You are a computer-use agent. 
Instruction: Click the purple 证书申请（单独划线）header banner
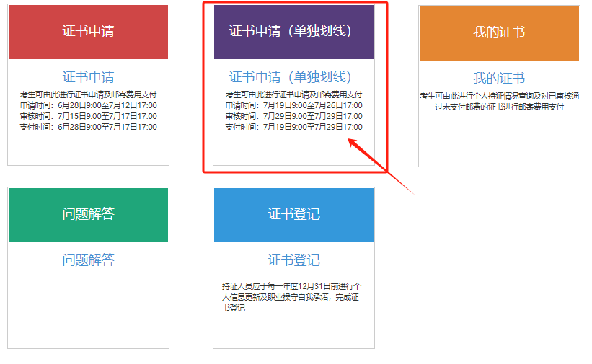pos(293,32)
